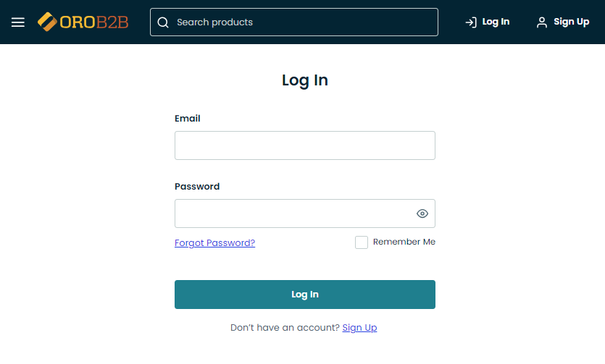Click the Password field label
The height and width of the screenshot is (364, 605).
pyautogui.click(x=197, y=187)
